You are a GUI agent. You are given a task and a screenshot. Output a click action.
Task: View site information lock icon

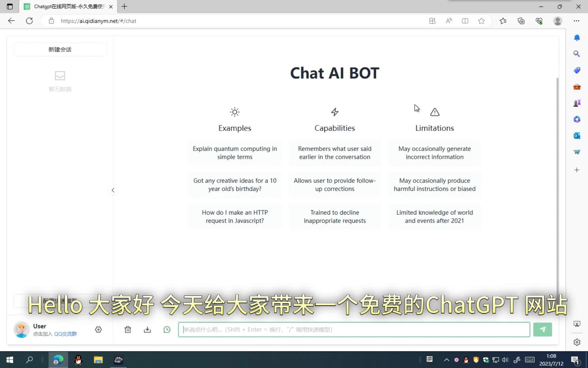pyautogui.click(x=51, y=21)
